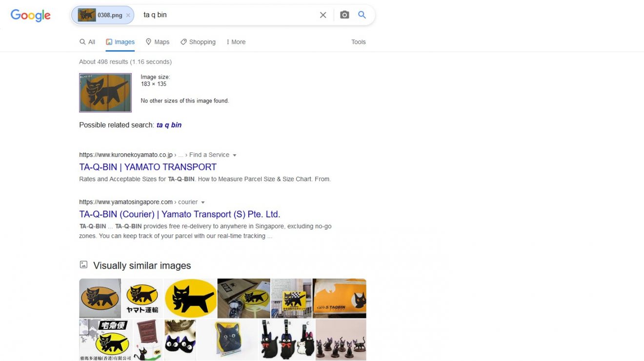Image resolution: width=644 pixels, height=361 pixels.
Task: Follow the 'ta q bin' related search link
Action: tap(169, 125)
